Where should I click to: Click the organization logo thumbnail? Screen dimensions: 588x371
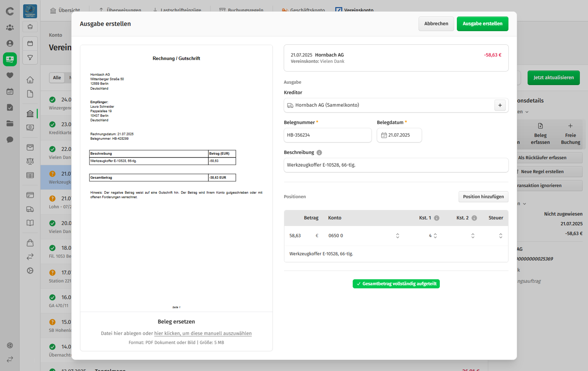click(30, 11)
